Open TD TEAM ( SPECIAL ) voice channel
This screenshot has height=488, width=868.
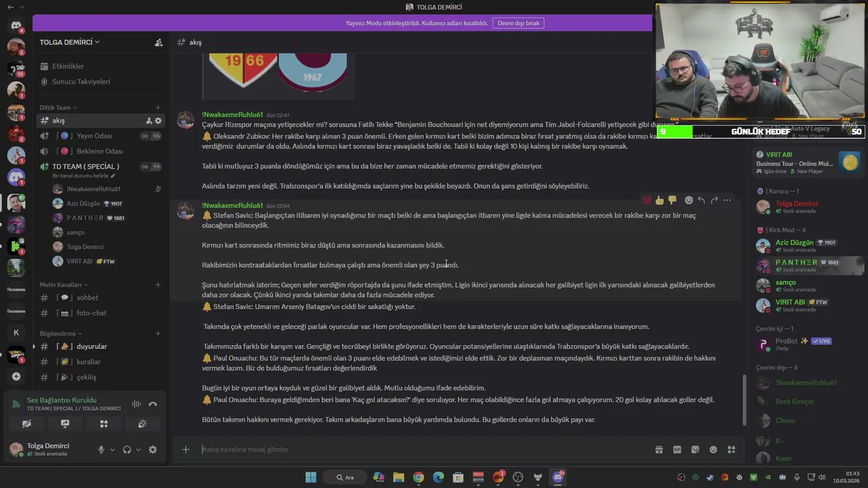(100, 166)
